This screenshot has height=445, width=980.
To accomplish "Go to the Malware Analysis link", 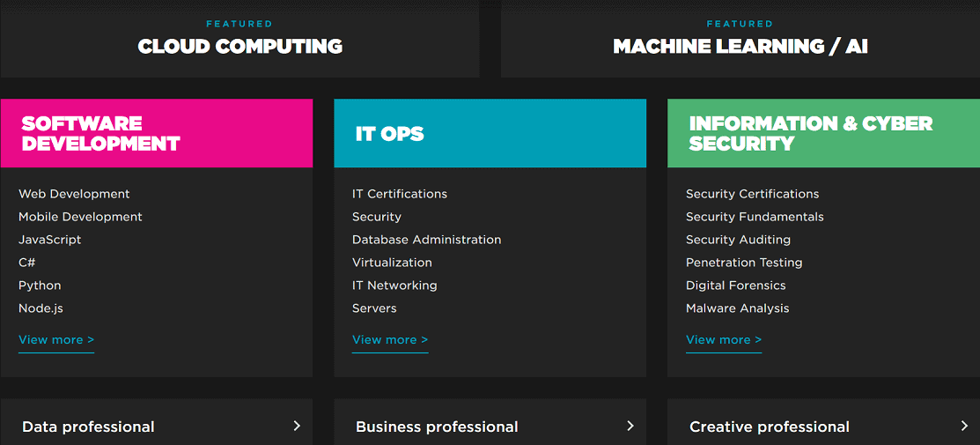I will pos(738,308).
